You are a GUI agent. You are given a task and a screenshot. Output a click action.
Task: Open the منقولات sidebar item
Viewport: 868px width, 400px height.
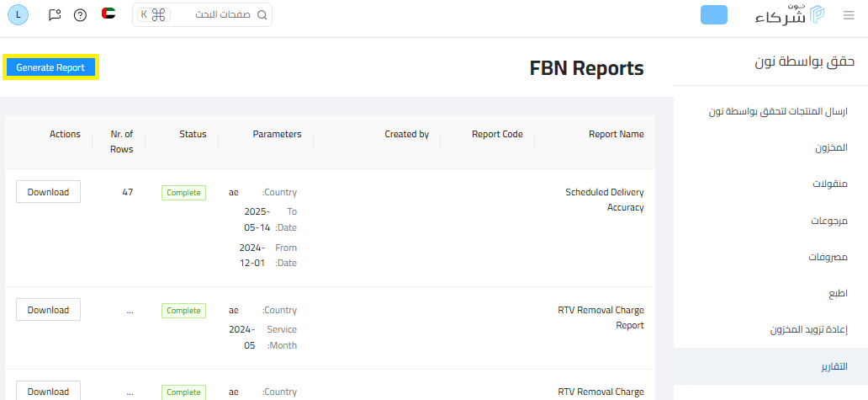click(830, 184)
